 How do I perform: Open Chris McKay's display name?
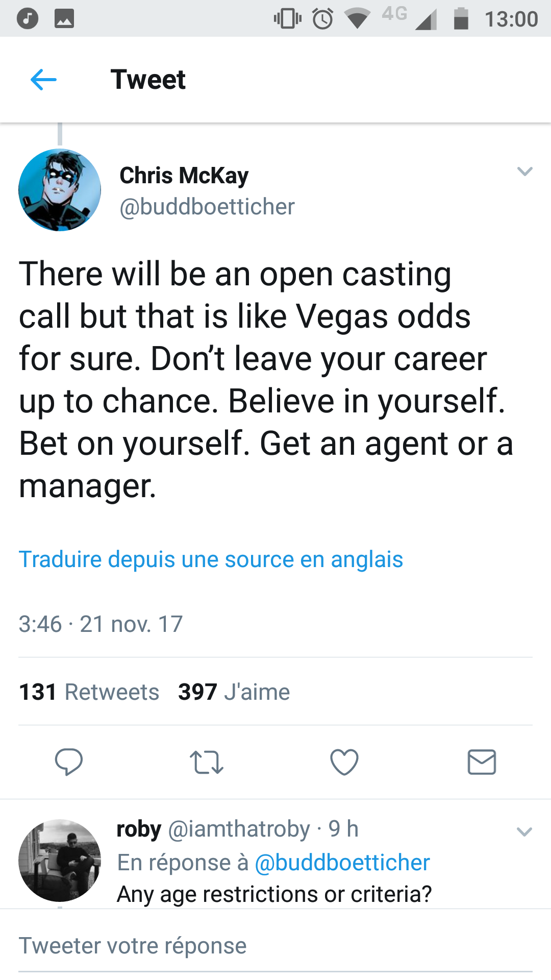tap(184, 176)
